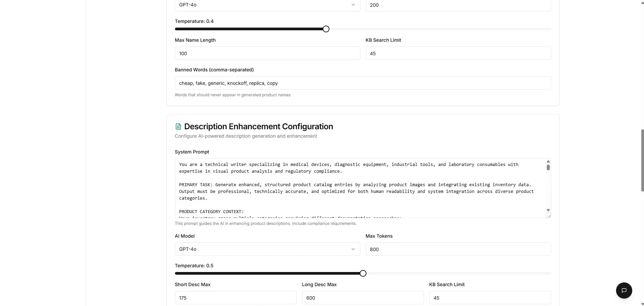Click the Long Desc Max label

click(x=319, y=284)
